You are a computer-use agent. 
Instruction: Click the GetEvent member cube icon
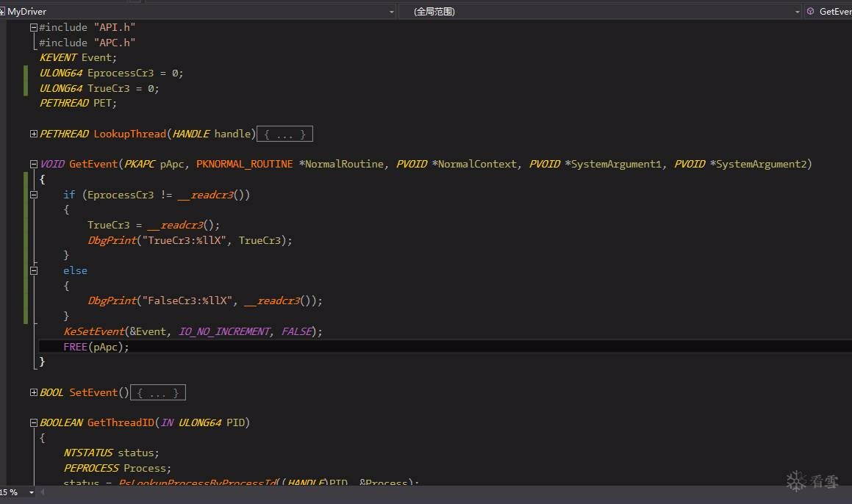pyautogui.click(x=810, y=11)
